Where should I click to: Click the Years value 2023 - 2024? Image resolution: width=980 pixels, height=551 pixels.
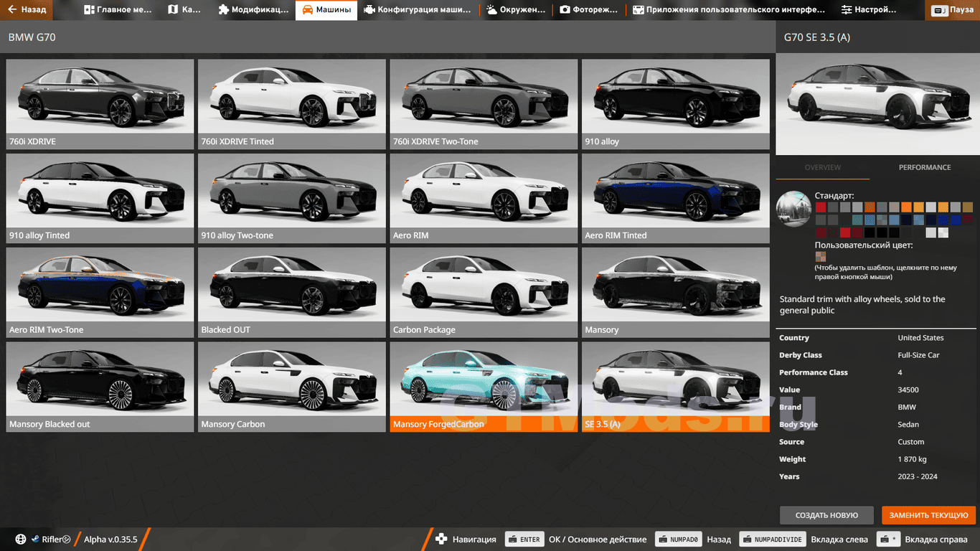(x=918, y=476)
